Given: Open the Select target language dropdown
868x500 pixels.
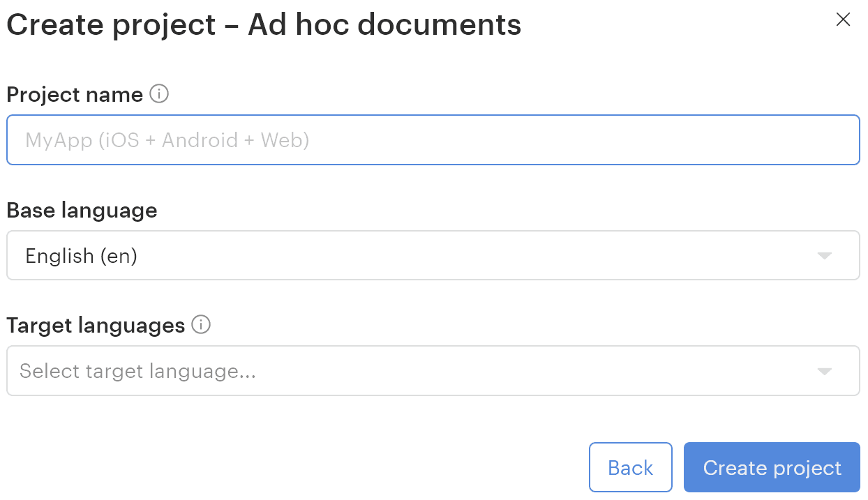Looking at the screenshot, I should [433, 371].
